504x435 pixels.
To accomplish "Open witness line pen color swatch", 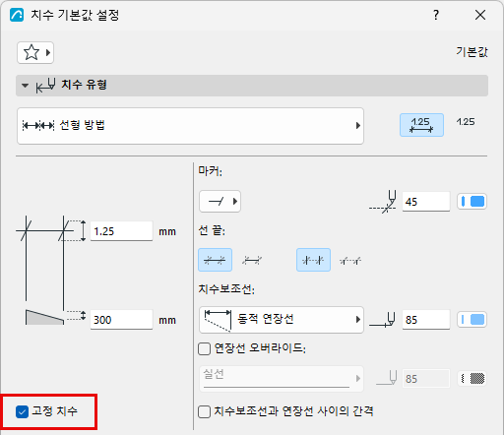I will click(472, 320).
